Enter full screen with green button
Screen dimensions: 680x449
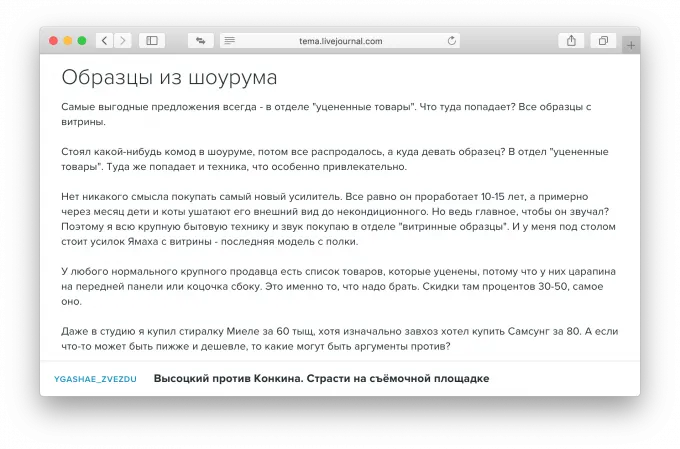(83, 41)
